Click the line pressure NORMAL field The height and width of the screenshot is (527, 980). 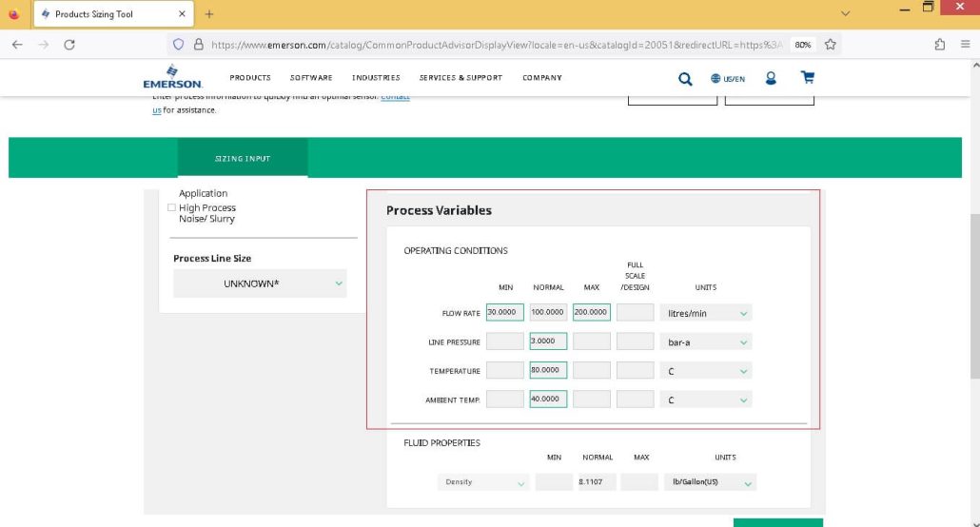coord(548,341)
